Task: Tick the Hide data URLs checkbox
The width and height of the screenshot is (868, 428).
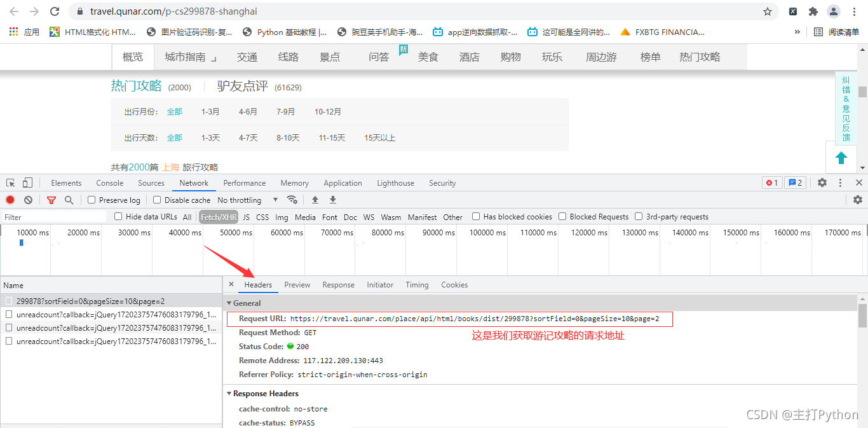Action: (118, 217)
